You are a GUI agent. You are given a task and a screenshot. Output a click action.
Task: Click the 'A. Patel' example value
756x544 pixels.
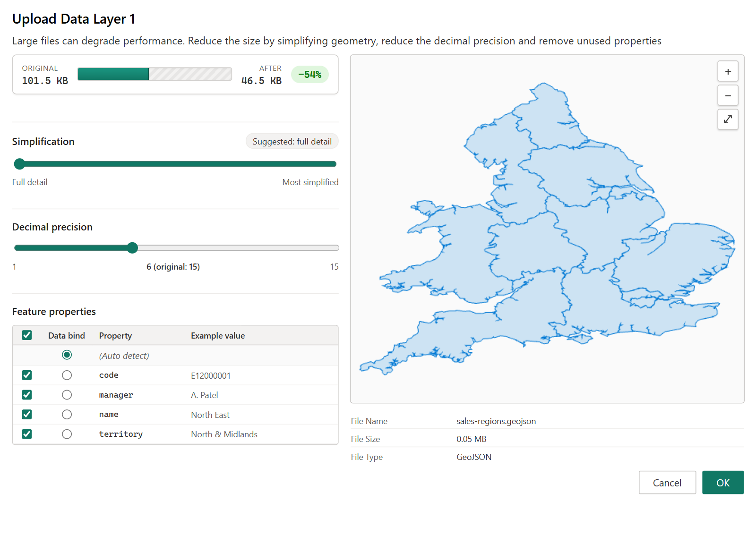point(205,395)
